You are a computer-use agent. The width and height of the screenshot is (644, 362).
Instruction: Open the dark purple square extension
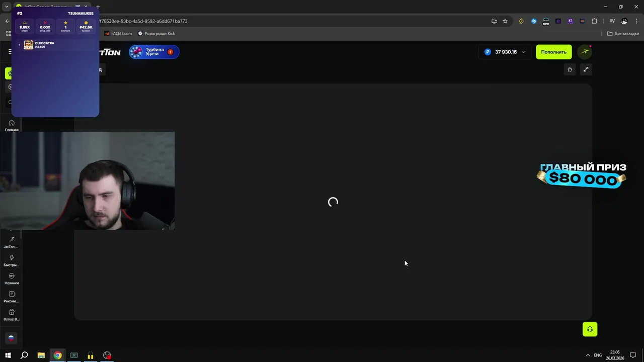pyautogui.click(x=558, y=21)
